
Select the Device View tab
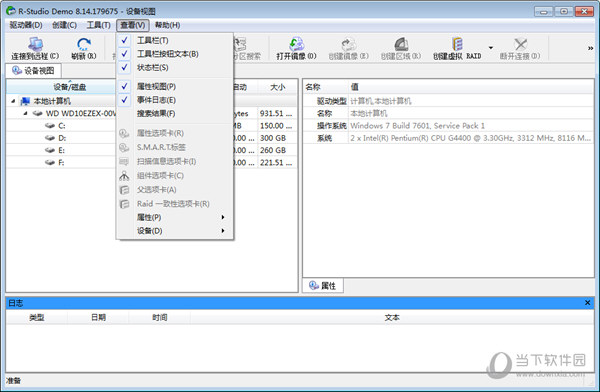point(33,71)
